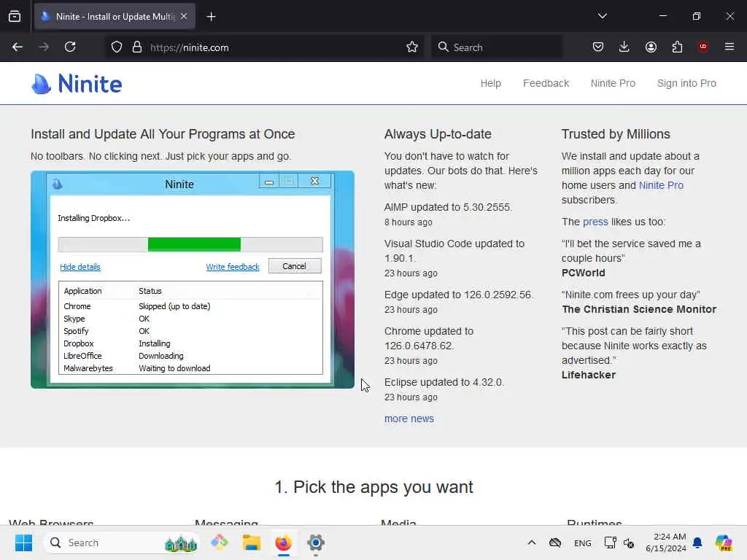
Task: Click "Edge updated to 126.0.2592.56." text
Action: 459,295
